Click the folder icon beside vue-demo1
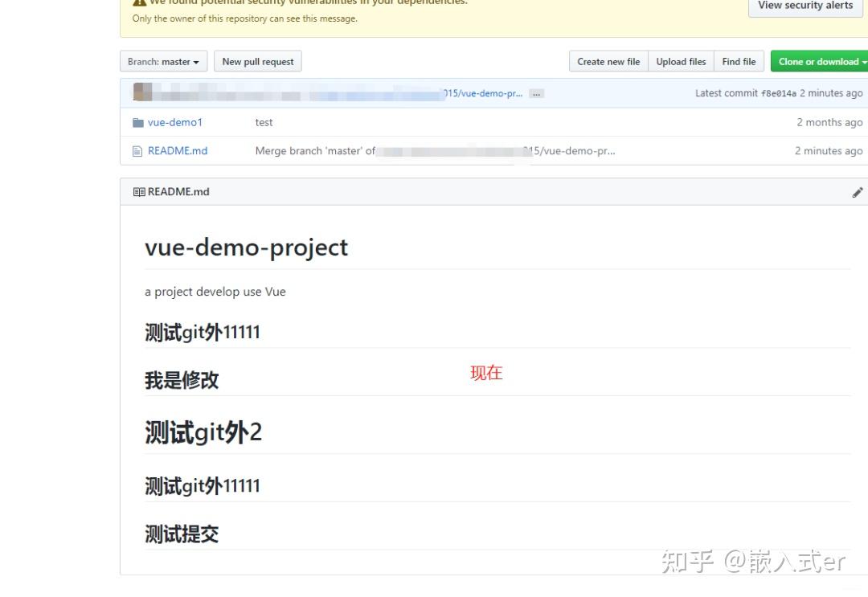 click(x=140, y=122)
